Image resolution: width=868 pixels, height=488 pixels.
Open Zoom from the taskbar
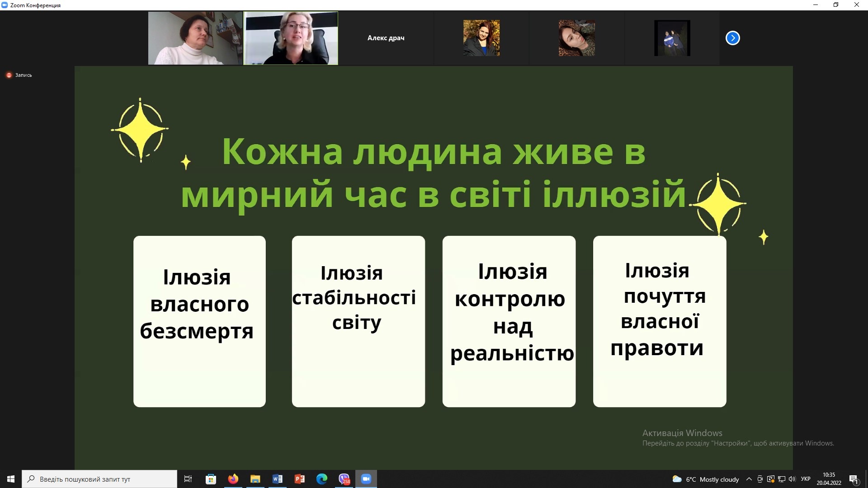[366, 479]
